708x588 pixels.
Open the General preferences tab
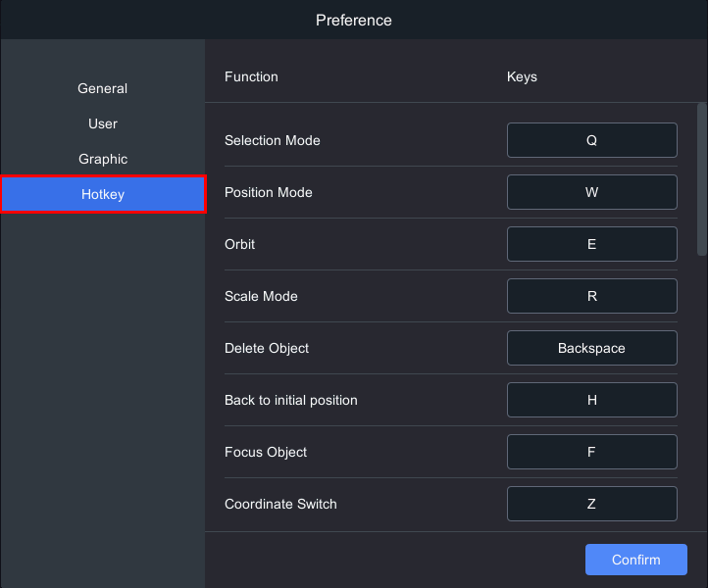(103, 88)
